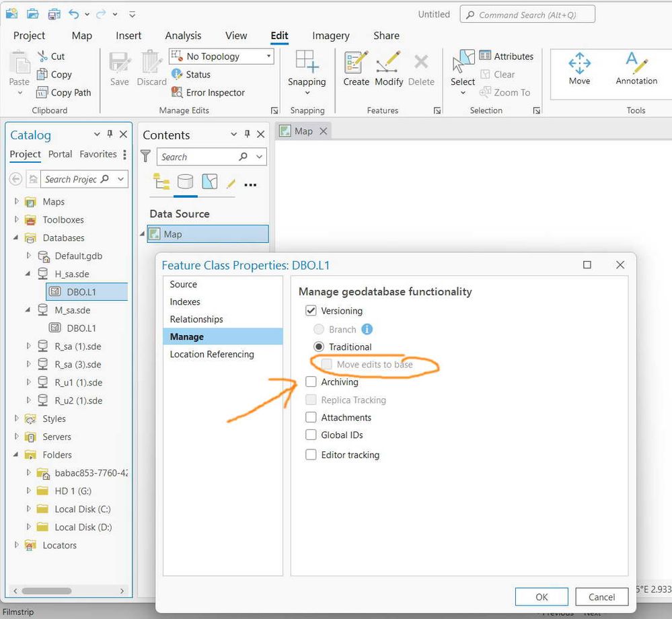The image size is (672, 619).
Task: Expand the Toolboxes node in Catalog
Action: click(x=16, y=219)
